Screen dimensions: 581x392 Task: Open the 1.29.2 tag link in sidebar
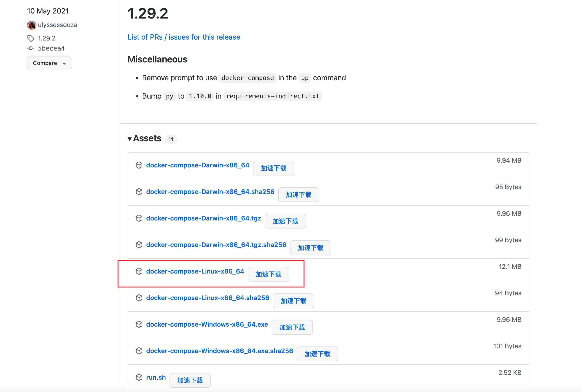click(46, 38)
